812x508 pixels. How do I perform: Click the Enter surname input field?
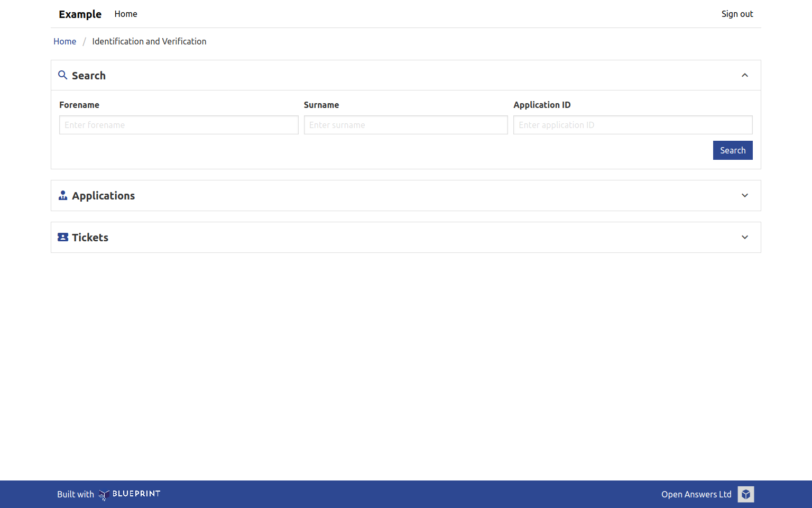pyautogui.click(x=405, y=125)
